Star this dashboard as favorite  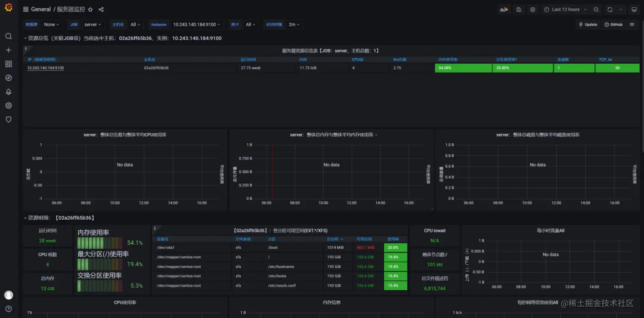coord(90,10)
